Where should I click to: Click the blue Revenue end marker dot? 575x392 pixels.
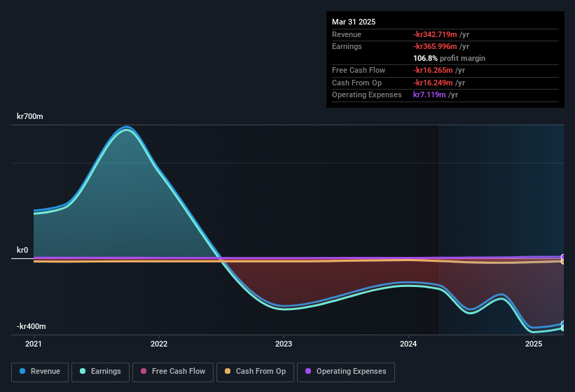pyautogui.click(x=563, y=324)
